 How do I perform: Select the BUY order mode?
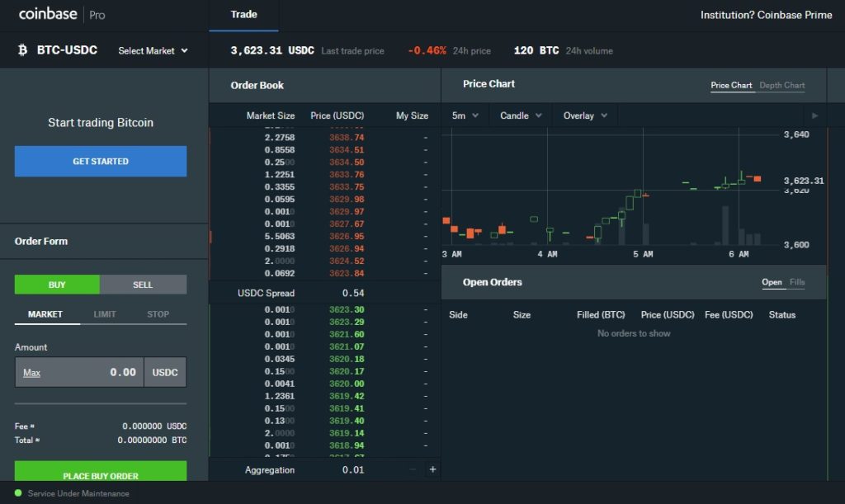point(57,284)
